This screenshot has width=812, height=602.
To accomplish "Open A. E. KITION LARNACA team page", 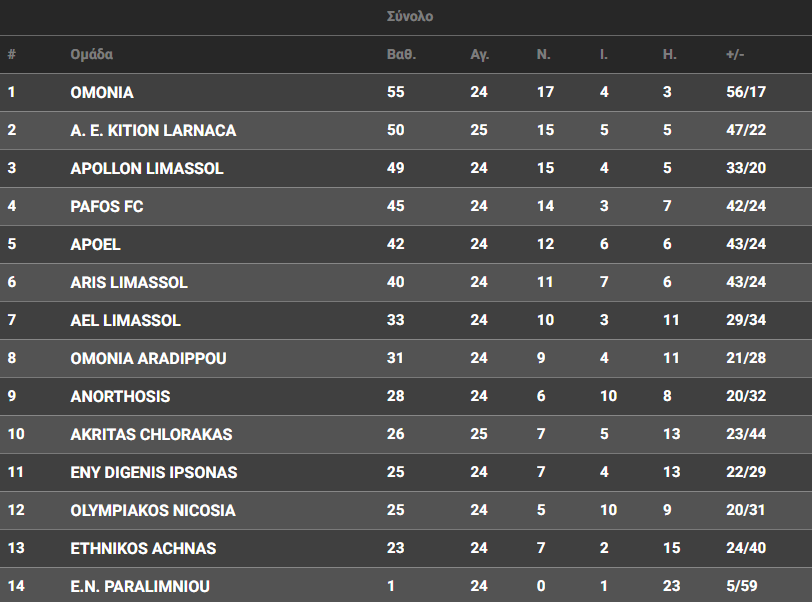I will tap(153, 131).
